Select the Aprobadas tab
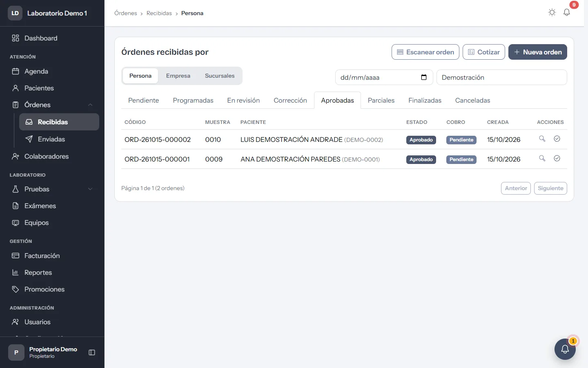The image size is (588, 368). pyautogui.click(x=337, y=100)
